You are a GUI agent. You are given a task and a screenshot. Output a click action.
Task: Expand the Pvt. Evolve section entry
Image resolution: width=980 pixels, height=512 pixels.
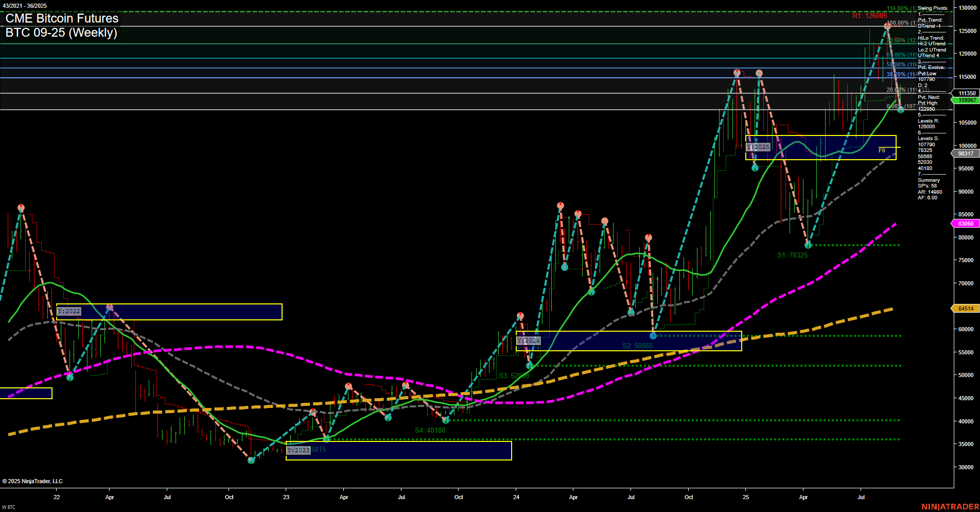point(932,67)
